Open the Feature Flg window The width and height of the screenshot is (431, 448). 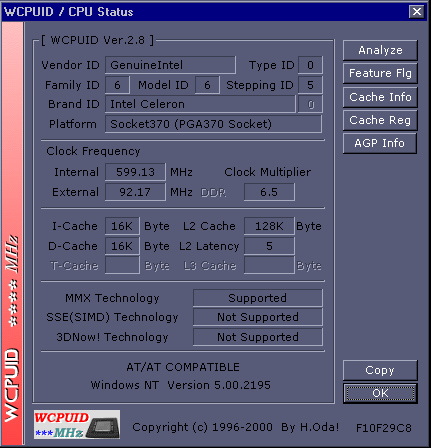[380, 73]
